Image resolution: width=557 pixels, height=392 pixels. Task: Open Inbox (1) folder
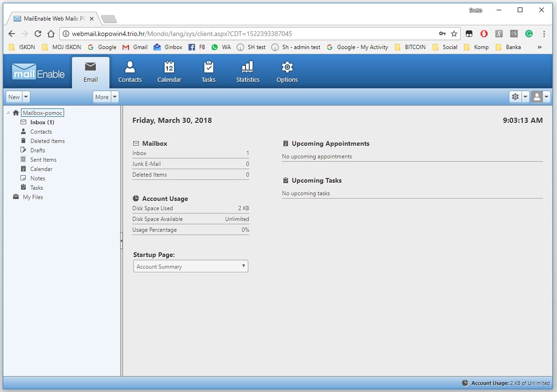pyautogui.click(x=42, y=122)
